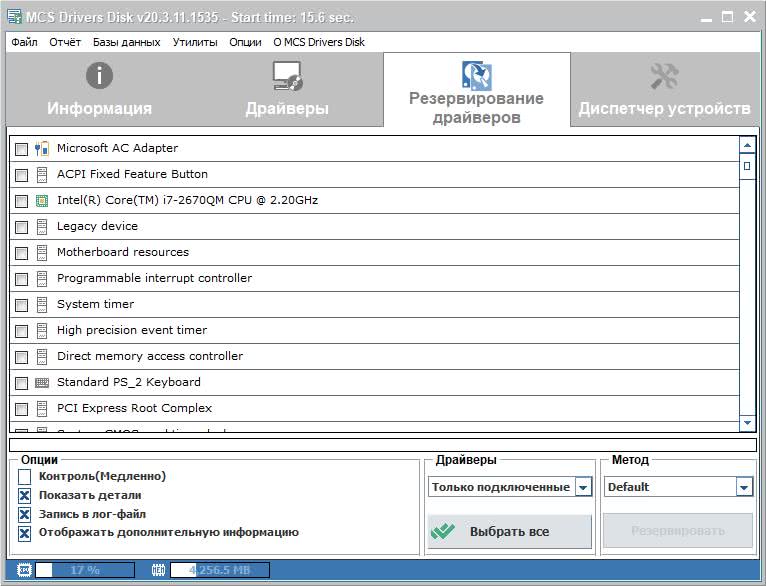Click the monitor and disc Драйверы icon
The height and width of the screenshot is (586, 766).
click(288, 76)
